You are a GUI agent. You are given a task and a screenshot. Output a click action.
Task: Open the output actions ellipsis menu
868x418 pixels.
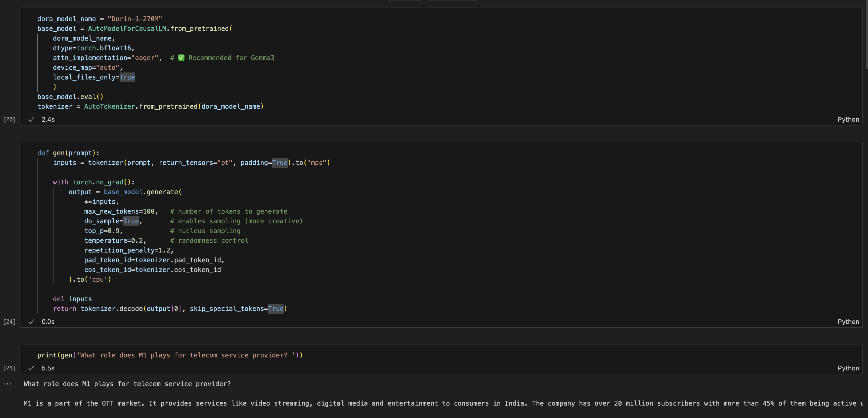coord(7,384)
